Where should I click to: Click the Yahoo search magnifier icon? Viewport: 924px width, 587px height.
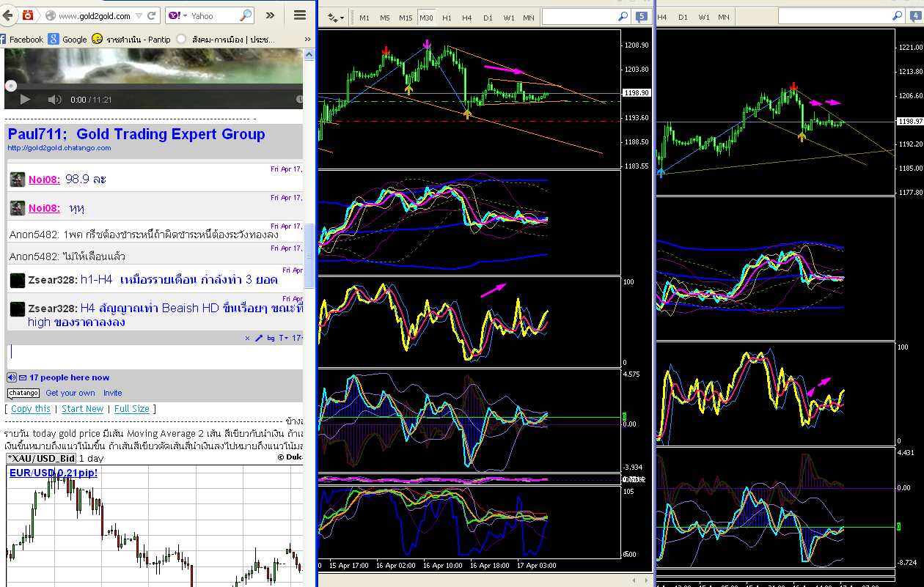[x=245, y=15]
